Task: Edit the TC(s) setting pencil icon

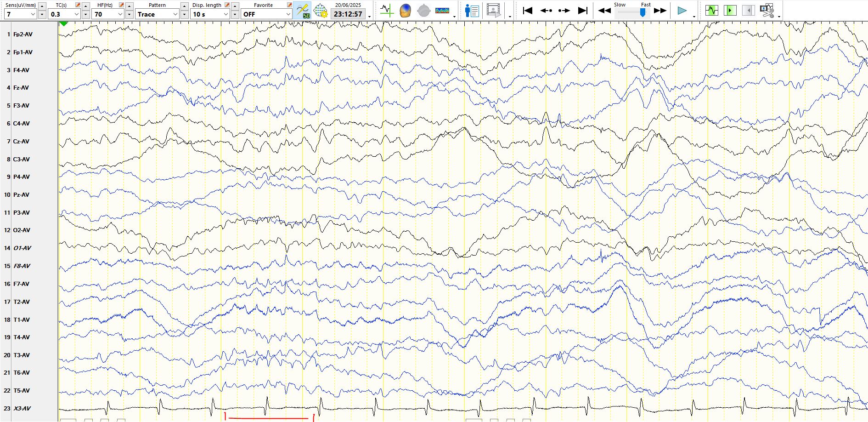Action: pyautogui.click(x=78, y=5)
